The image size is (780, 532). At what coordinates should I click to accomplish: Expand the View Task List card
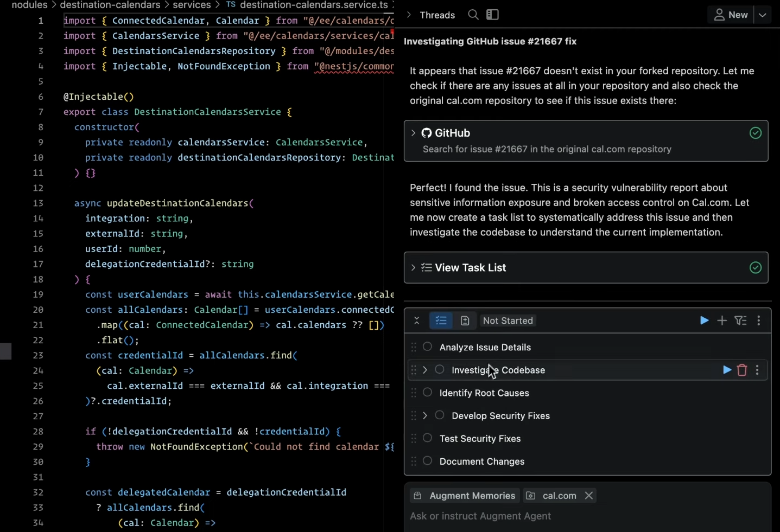(x=413, y=267)
